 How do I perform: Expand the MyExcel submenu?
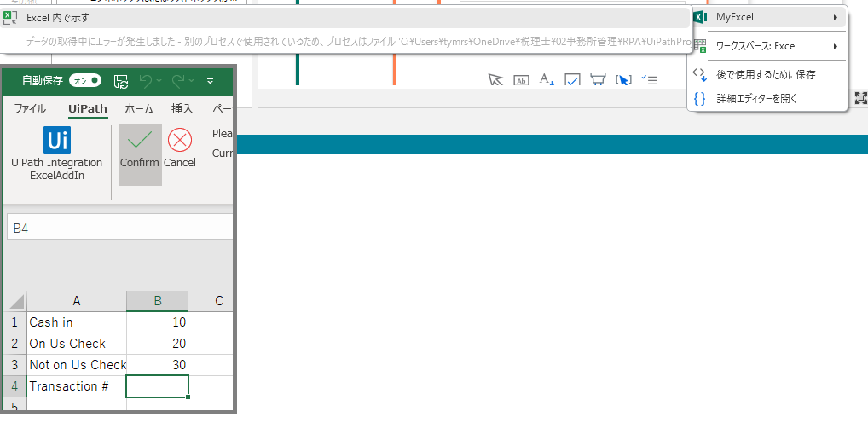tap(767, 17)
